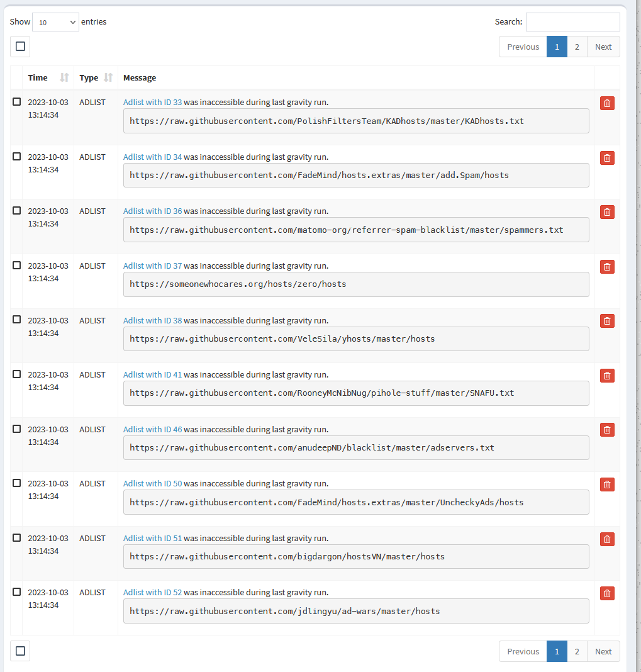
Task: Delete the hostsVN adlist warning entry
Action: (606, 539)
